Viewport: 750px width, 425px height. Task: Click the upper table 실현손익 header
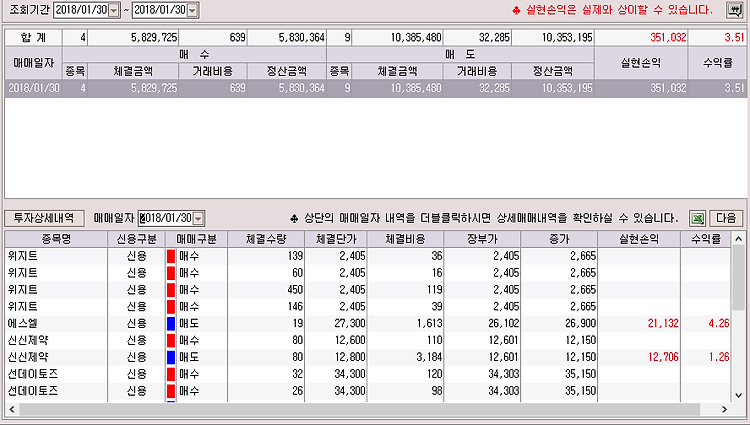[x=641, y=63]
